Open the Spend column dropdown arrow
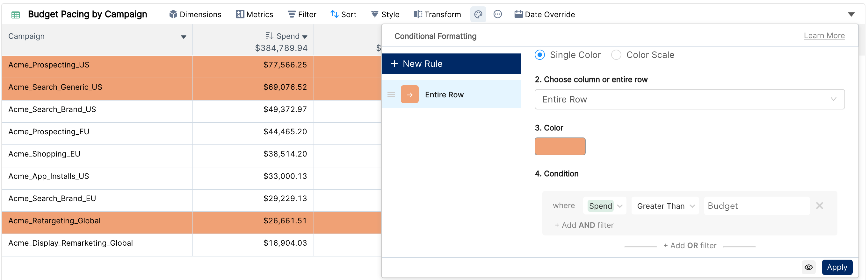This screenshot has width=868, height=280. (x=305, y=37)
